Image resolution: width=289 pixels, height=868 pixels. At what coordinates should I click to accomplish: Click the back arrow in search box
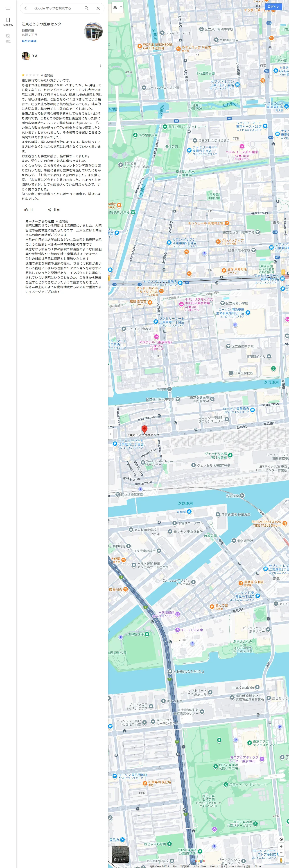pyautogui.click(x=26, y=8)
